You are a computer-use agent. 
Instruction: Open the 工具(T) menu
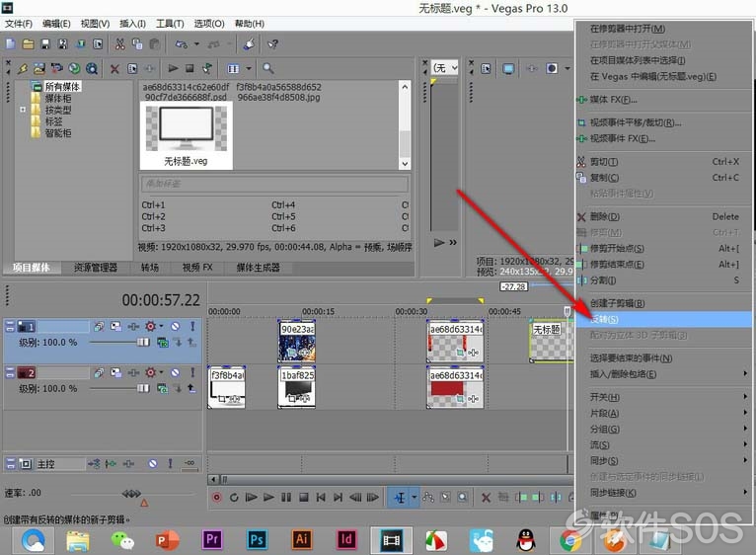point(170,24)
